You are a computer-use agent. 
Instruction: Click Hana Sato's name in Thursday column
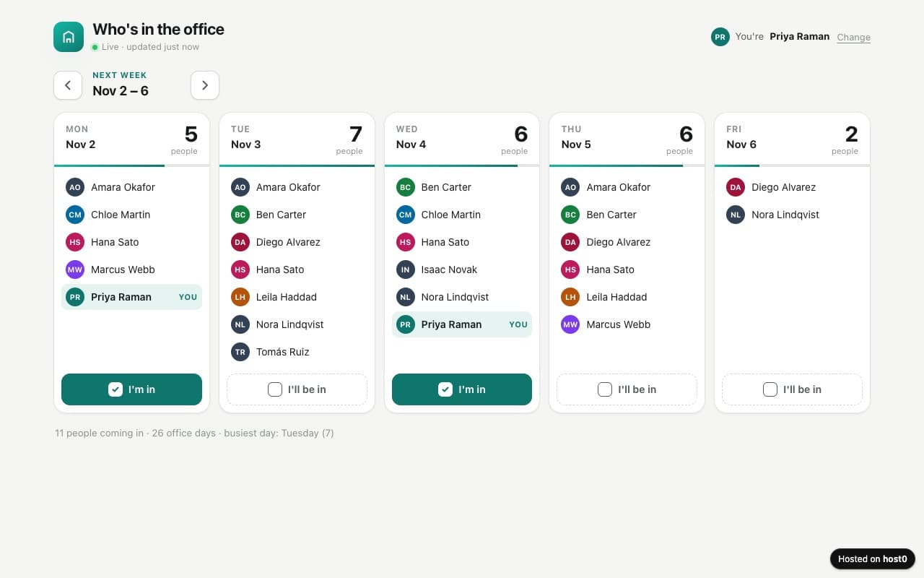(x=611, y=269)
